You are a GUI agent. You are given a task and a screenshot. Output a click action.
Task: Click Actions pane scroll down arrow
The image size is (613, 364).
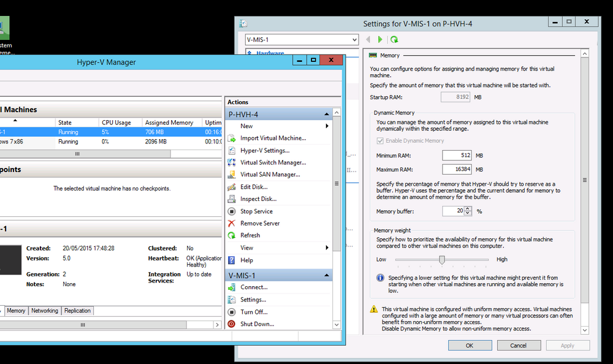[x=337, y=325]
